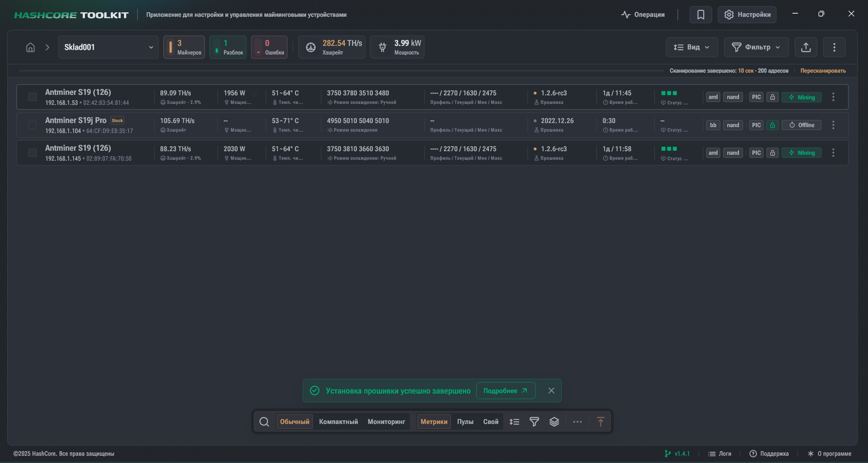The height and width of the screenshot is (463, 868).
Task: Click the sort icon in bottom toolbar
Action: [x=514, y=422]
